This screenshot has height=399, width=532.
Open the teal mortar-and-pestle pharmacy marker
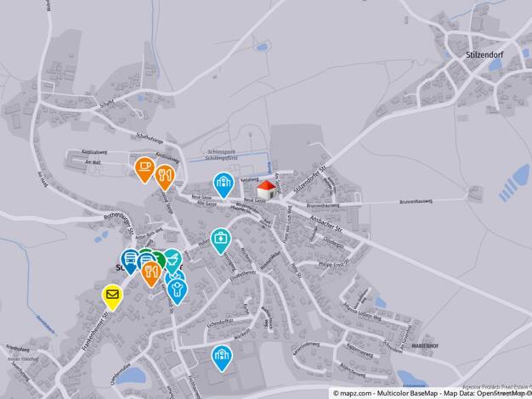tap(173, 261)
